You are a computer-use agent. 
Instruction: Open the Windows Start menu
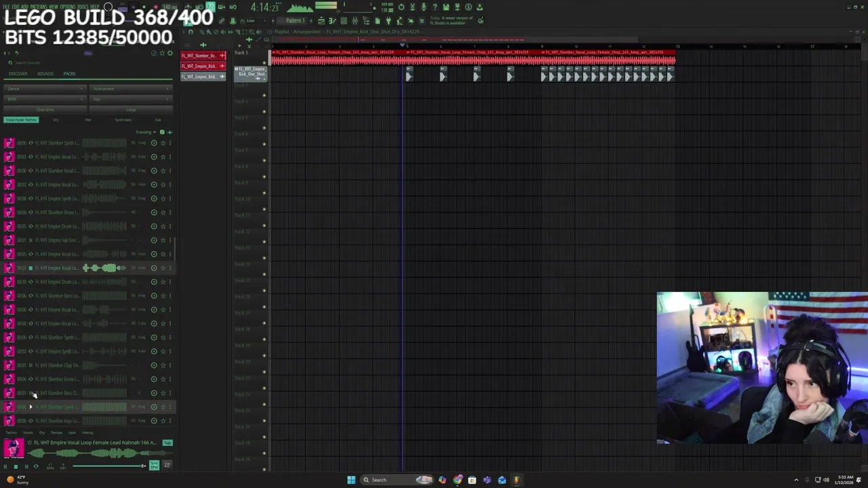click(x=351, y=480)
